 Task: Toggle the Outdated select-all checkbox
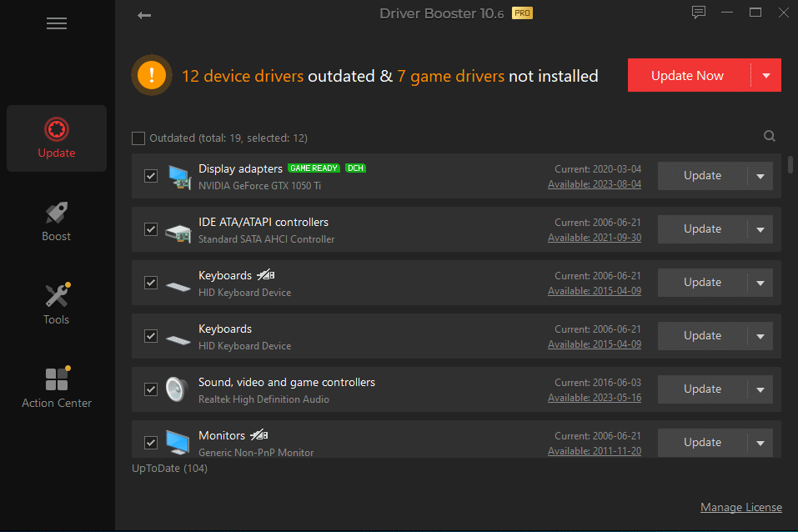(x=138, y=138)
